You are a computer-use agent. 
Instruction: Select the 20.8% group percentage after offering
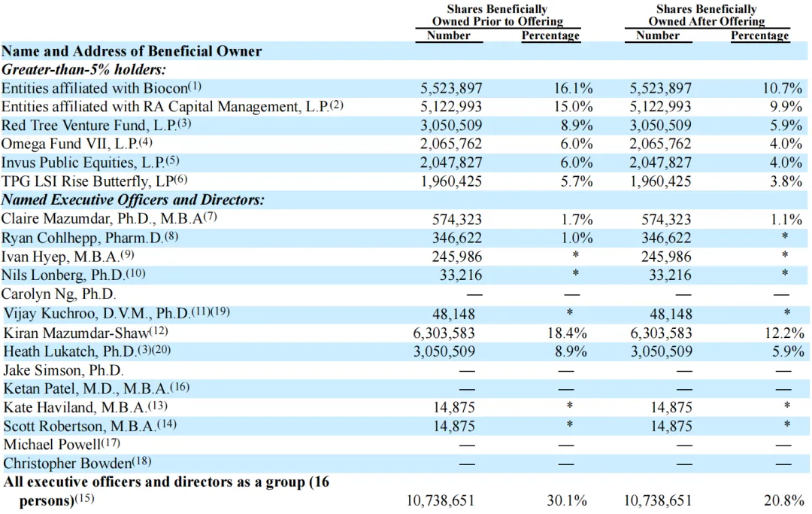[786, 500]
